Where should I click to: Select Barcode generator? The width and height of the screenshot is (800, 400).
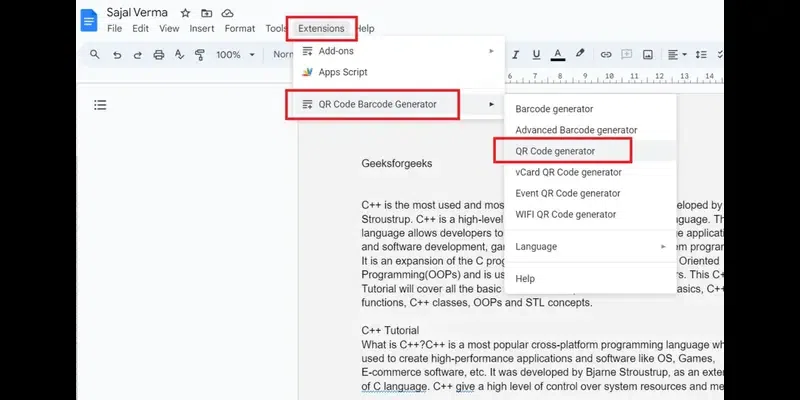tap(590, 109)
